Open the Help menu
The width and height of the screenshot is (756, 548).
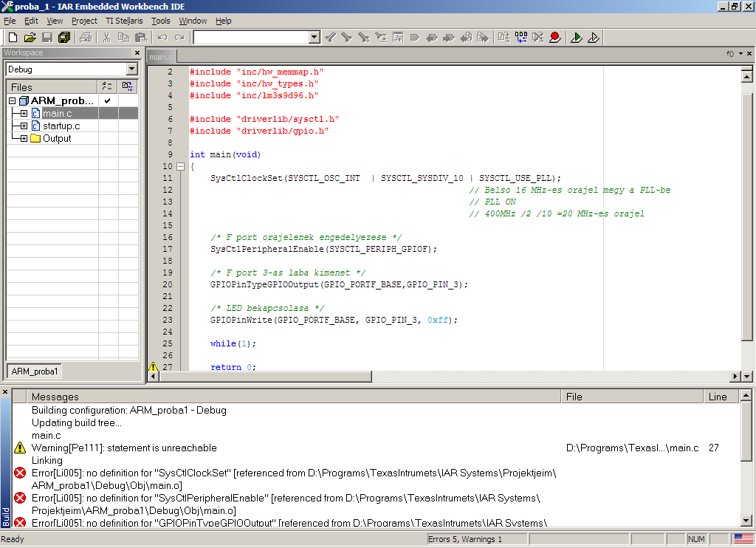(x=223, y=21)
